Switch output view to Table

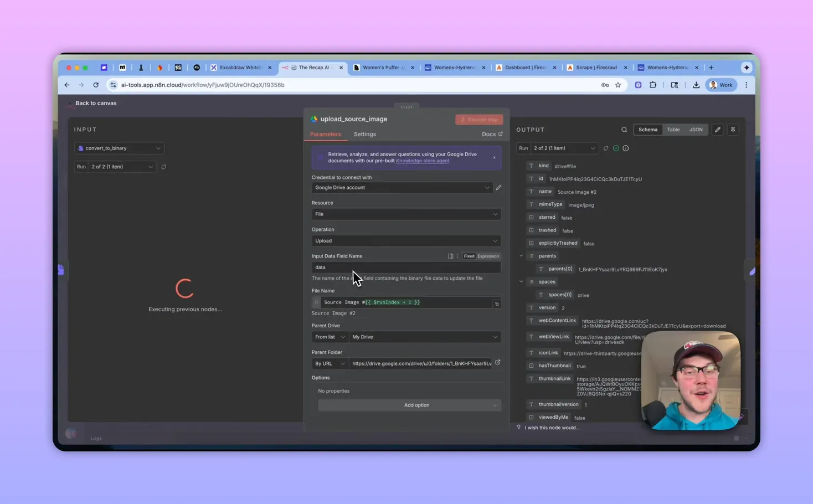click(673, 130)
